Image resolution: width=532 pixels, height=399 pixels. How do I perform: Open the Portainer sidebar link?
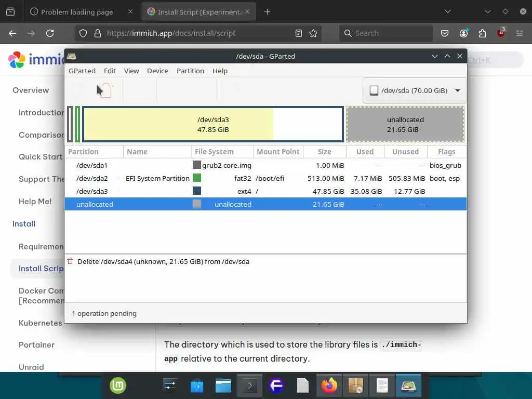37,345
